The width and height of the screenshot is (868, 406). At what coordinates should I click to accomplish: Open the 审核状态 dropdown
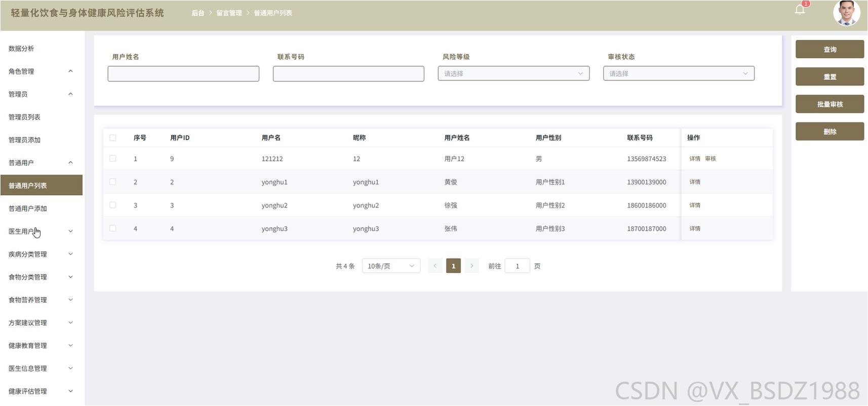pyautogui.click(x=679, y=73)
